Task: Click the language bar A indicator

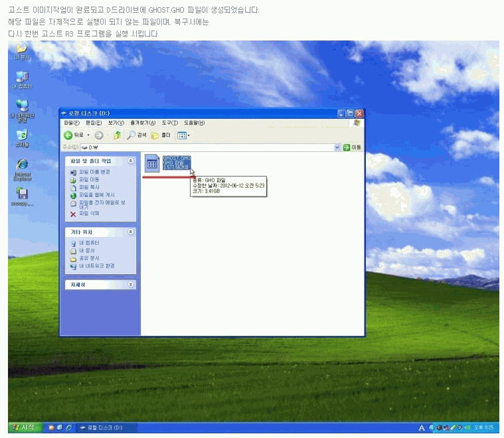Action: [422, 428]
